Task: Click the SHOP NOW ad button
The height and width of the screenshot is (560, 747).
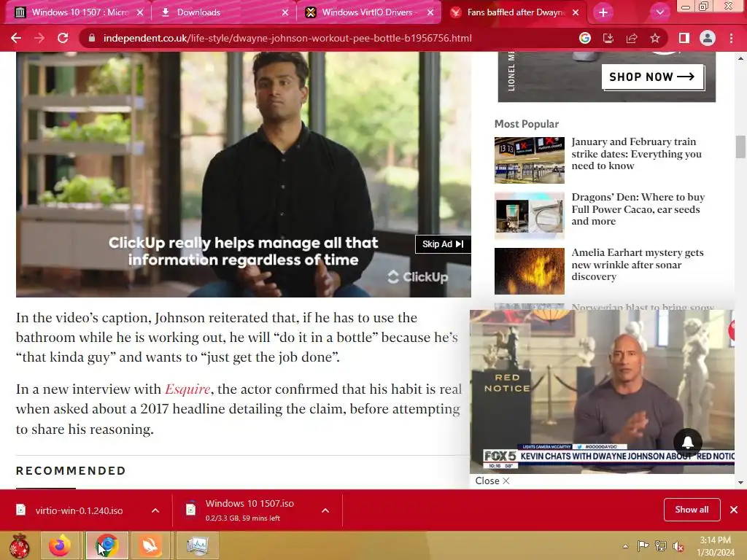Action: pos(652,77)
